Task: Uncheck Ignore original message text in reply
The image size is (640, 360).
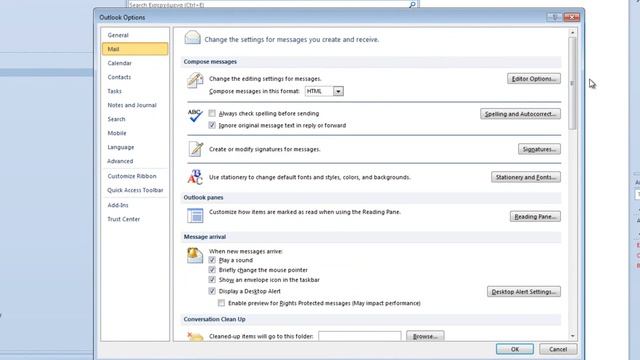Action: pos(212,125)
